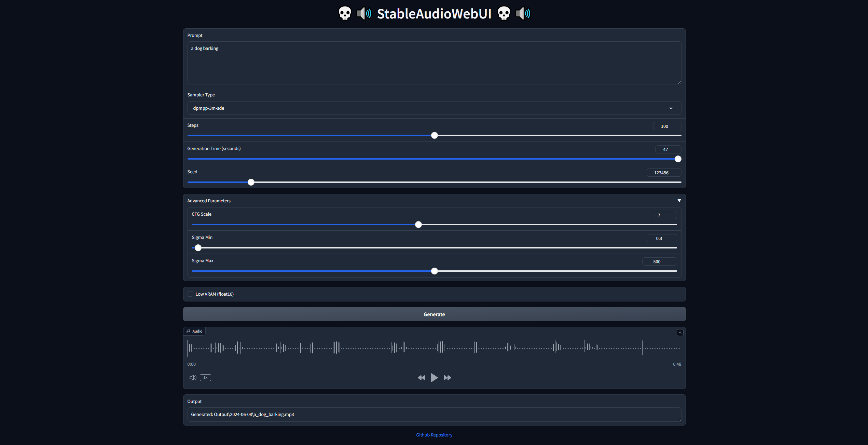Play the generated audio
Viewport: 868px width, 445px height.
434,378
